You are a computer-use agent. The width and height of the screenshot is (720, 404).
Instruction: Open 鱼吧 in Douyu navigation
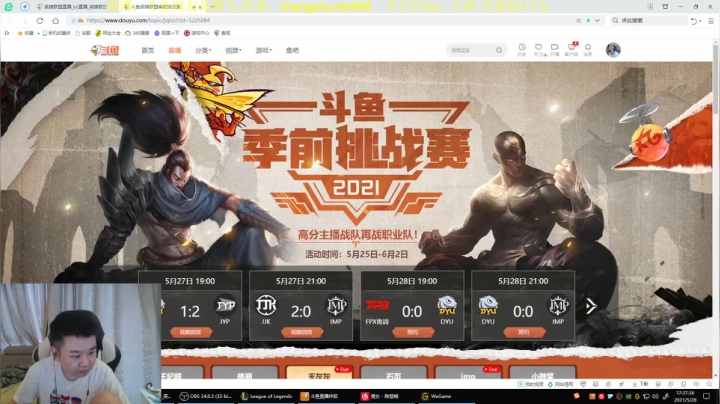pos(292,50)
